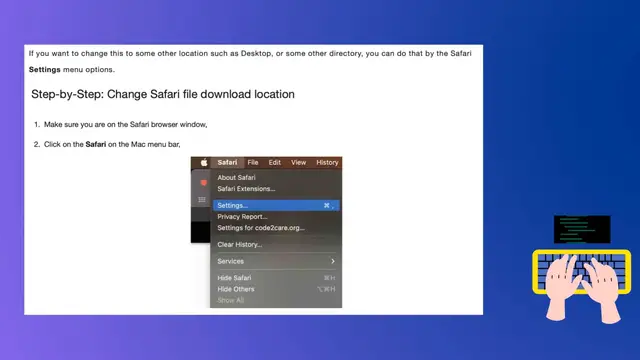Select Safari Extensions... menu entry

[246, 189]
